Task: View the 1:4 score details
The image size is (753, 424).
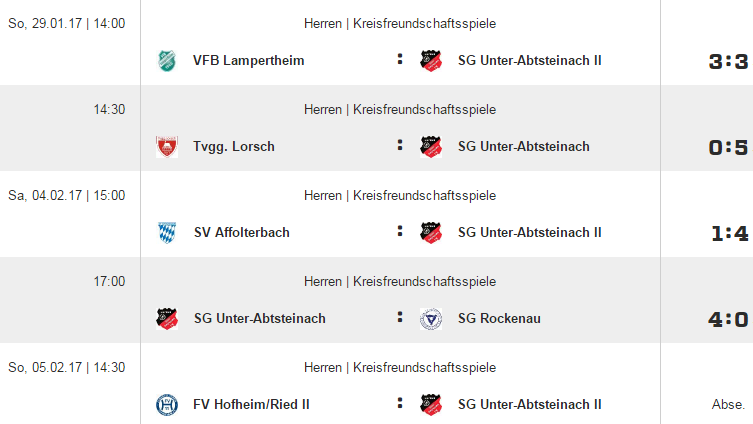Action: click(x=729, y=233)
